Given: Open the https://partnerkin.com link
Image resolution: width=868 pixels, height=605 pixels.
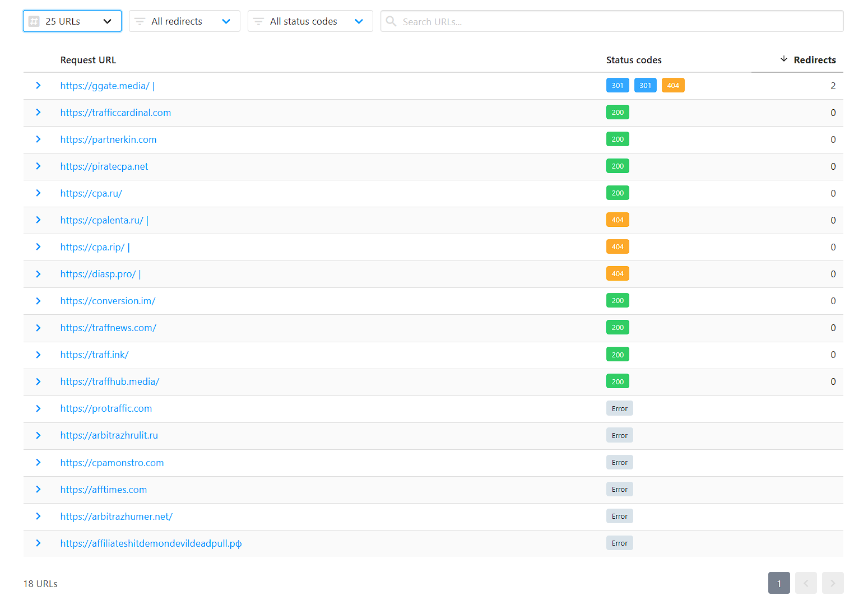Looking at the screenshot, I should (108, 139).
